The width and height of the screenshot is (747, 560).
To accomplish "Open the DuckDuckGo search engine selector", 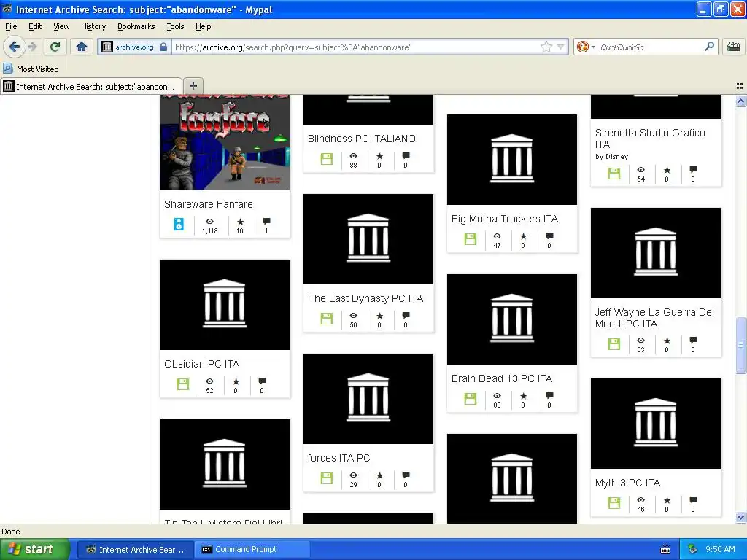I will point(586,47).
